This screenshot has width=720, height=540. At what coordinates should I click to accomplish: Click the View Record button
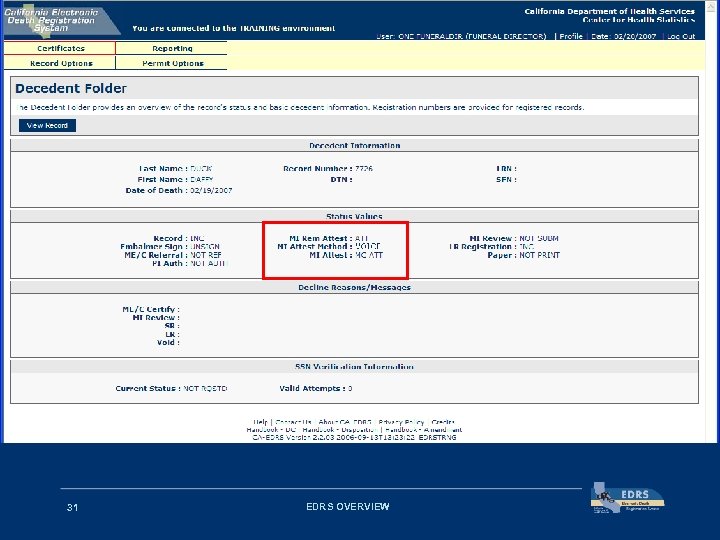(x=47, y=125)
